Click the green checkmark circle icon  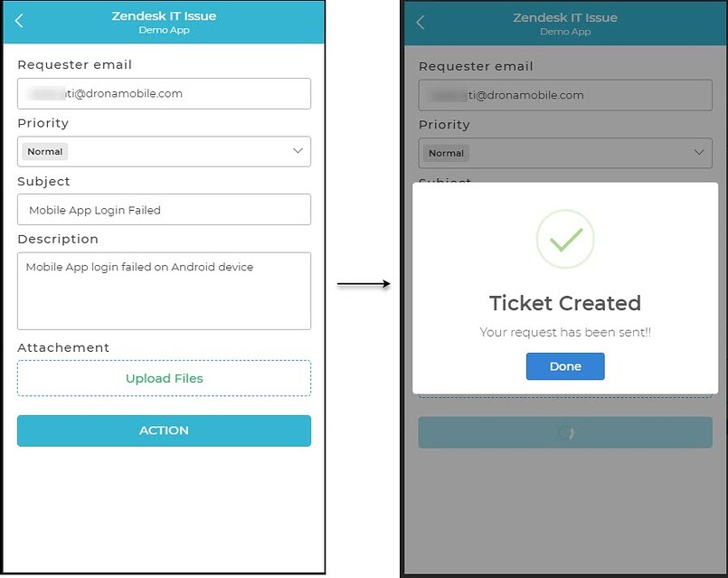[565, 239]
